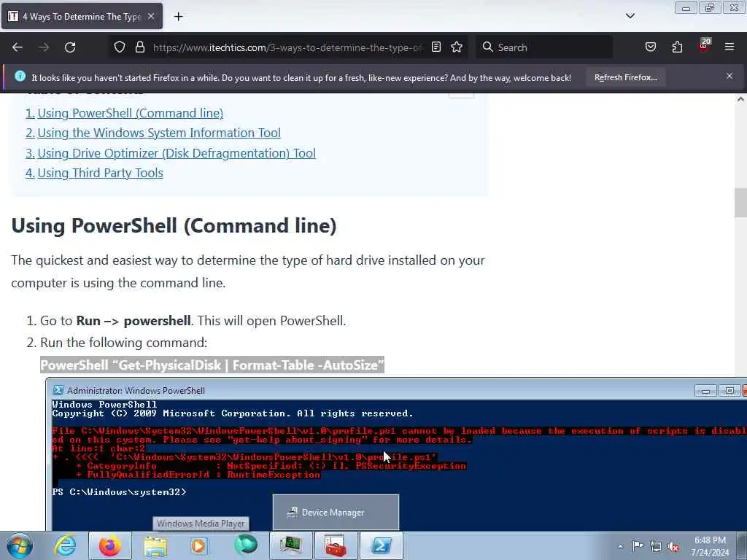The height and width of the screenshot is (560, 747).
Task: Go back using Firefox back arrow
Action: 18,47
